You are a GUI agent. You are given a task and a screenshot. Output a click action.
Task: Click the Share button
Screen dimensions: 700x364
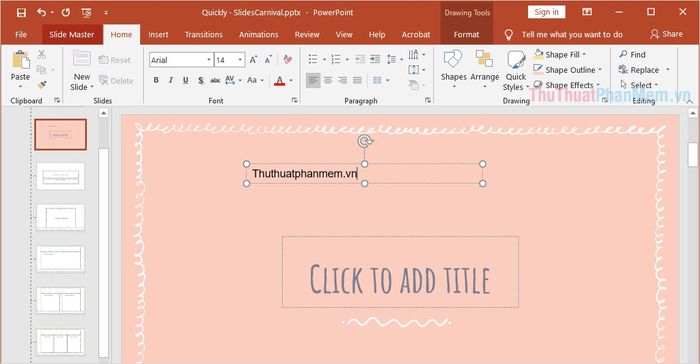pos(667,34)
